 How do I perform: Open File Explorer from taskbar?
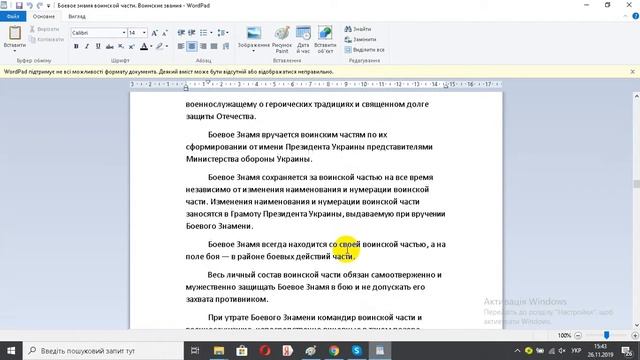[x=219, y=351]
